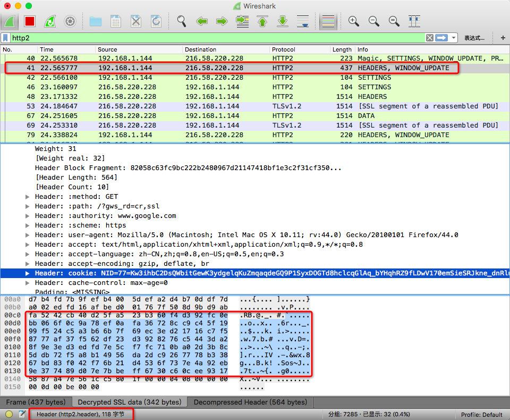Clear the http2 display filter
Screen dimensions: 510x420
pos(430,38)
